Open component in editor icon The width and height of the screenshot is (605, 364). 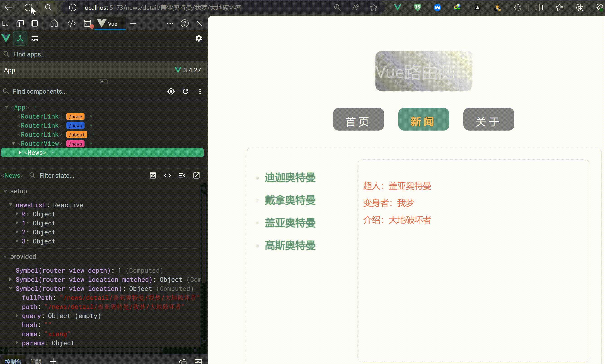click(x=197, y=176)
